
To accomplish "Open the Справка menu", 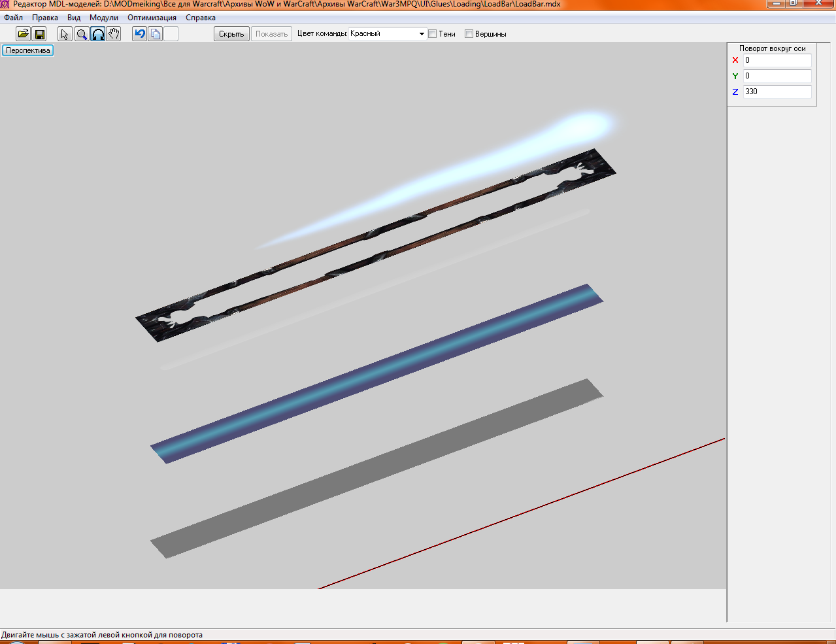I will (x=201, y=18).
